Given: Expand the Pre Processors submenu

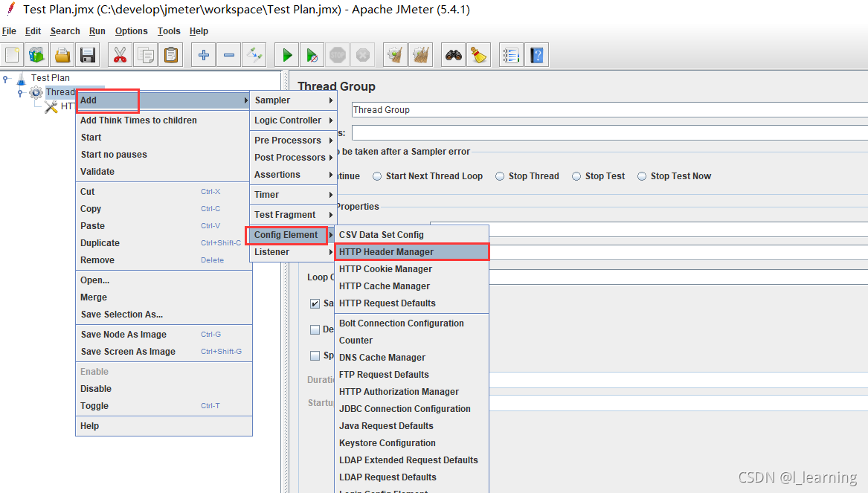Looking at the screenshot, I should 293,140.
